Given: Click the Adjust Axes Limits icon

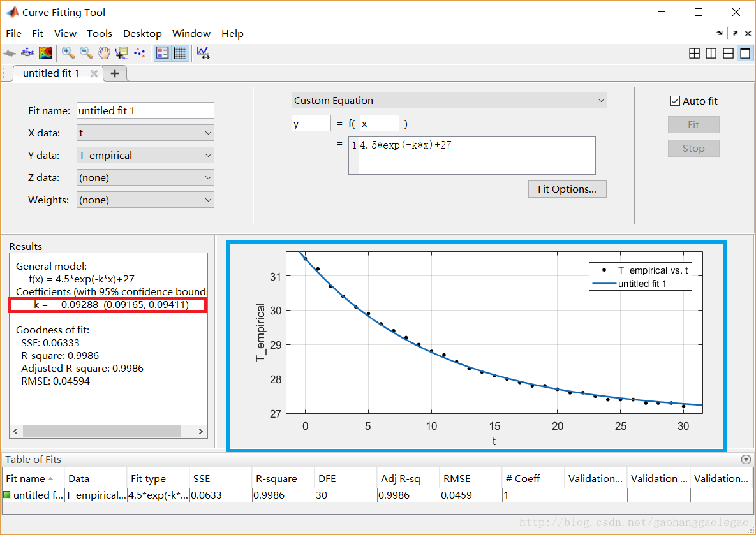Looking at the screenshot, I should [x=203, y=53].
